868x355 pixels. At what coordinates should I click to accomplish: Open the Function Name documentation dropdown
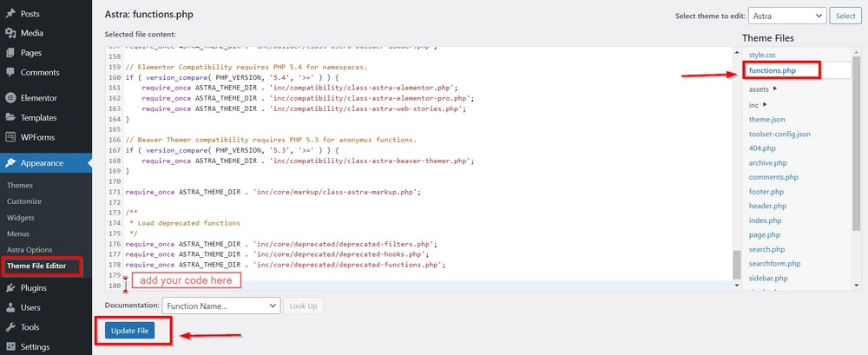[x=220, y=306]
